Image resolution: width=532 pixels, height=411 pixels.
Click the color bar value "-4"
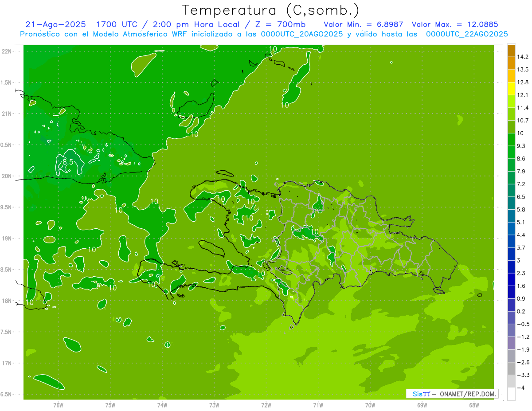coord(521,388)
